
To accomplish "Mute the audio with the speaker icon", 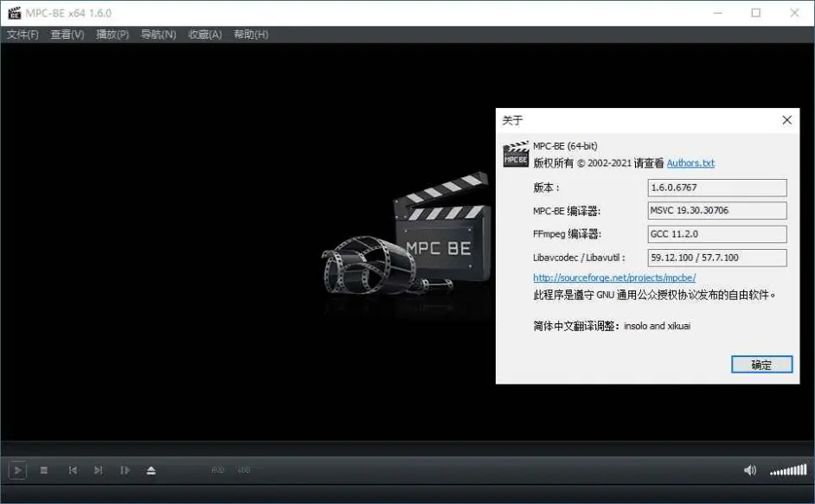I will pyautogui.click(x=749, y=469).
